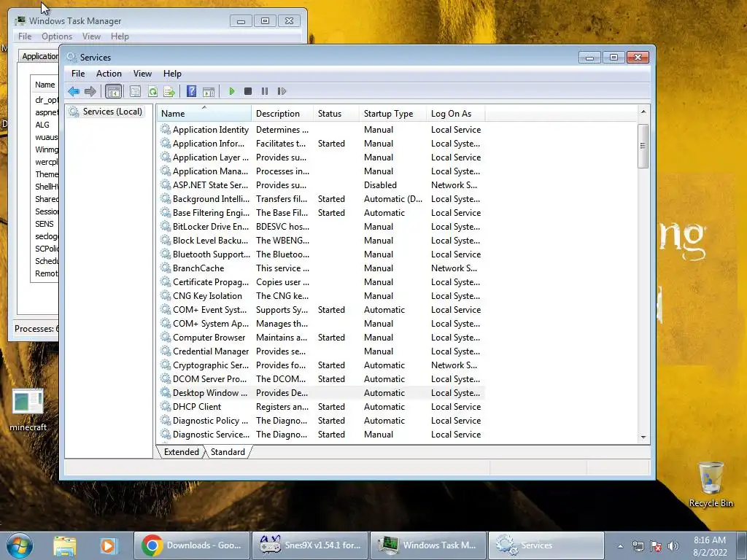Sort by the Status column header
The width and height of the screenshot is (747, 560).
[336, 113]
